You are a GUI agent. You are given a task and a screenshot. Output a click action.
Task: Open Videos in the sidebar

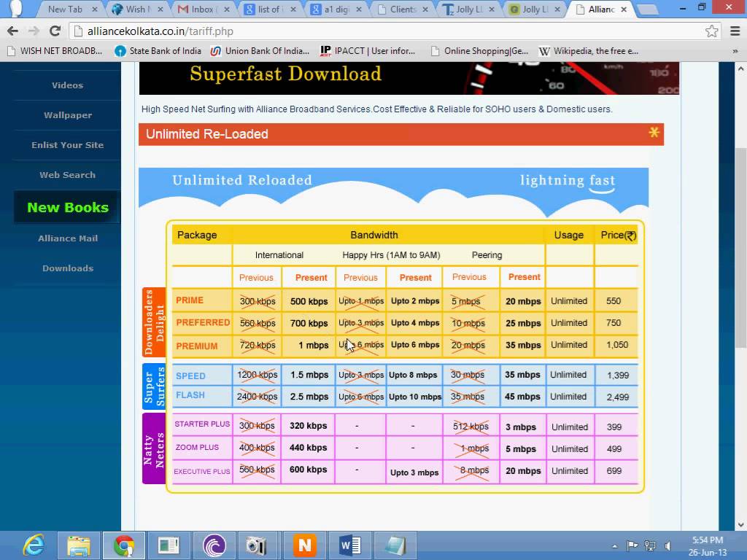point(68,85)
